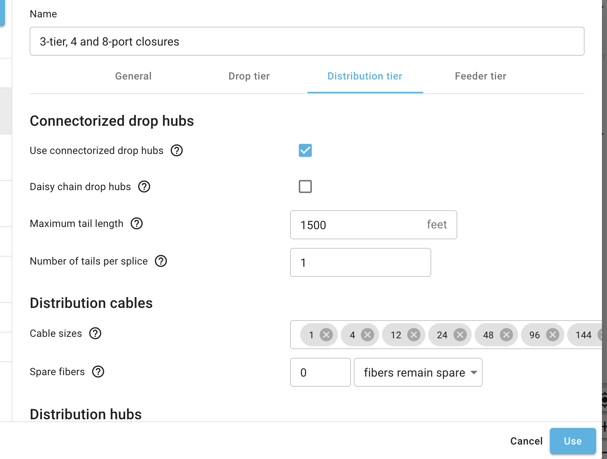Uncheck Use connectorized drop hubs checkbox
This screenshot has width=607, height=459.
point(305,150)
